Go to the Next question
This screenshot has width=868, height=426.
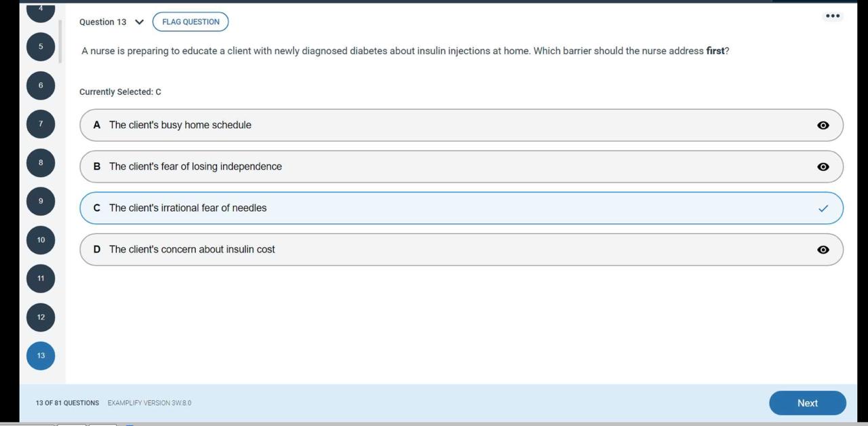click(x=807, y=403)
